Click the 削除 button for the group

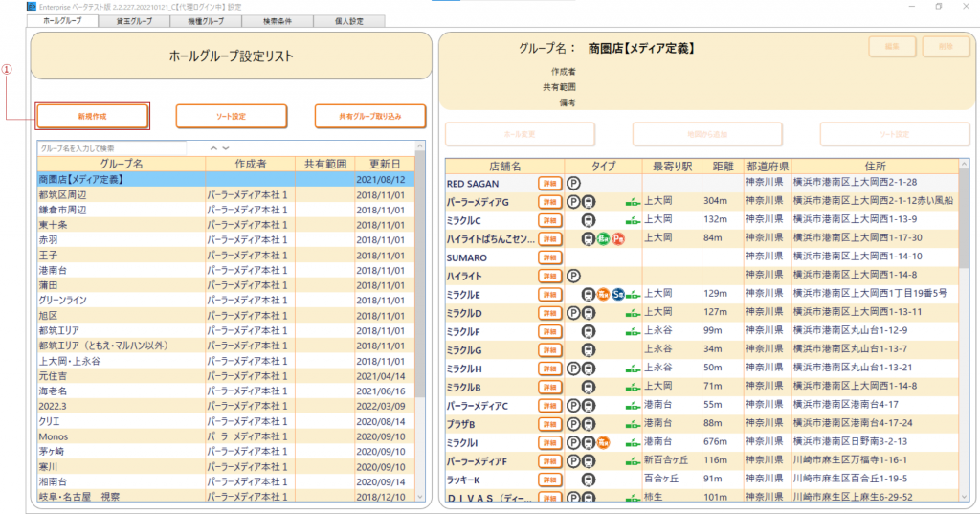[945, 47]
